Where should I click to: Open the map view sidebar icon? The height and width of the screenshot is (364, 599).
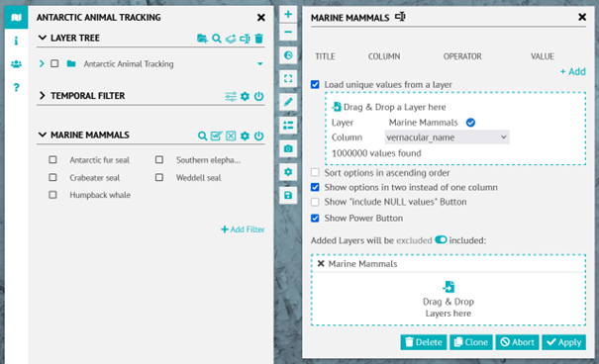16,18
